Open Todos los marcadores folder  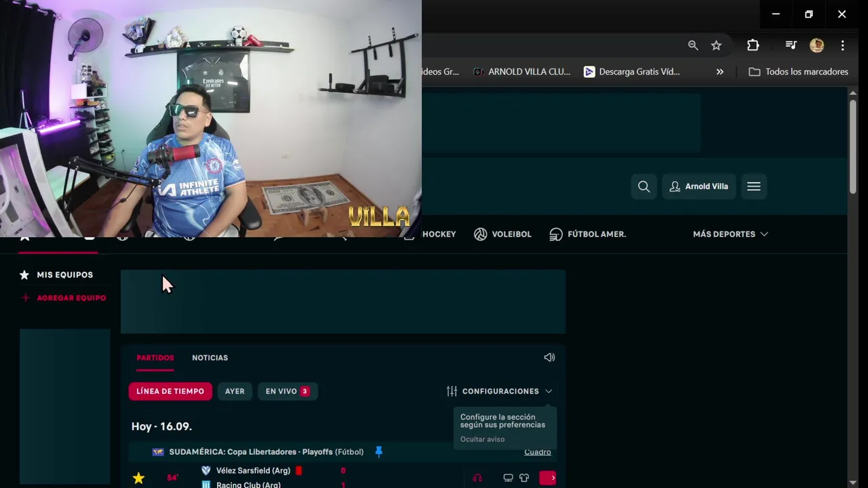(x=798, y=72)
